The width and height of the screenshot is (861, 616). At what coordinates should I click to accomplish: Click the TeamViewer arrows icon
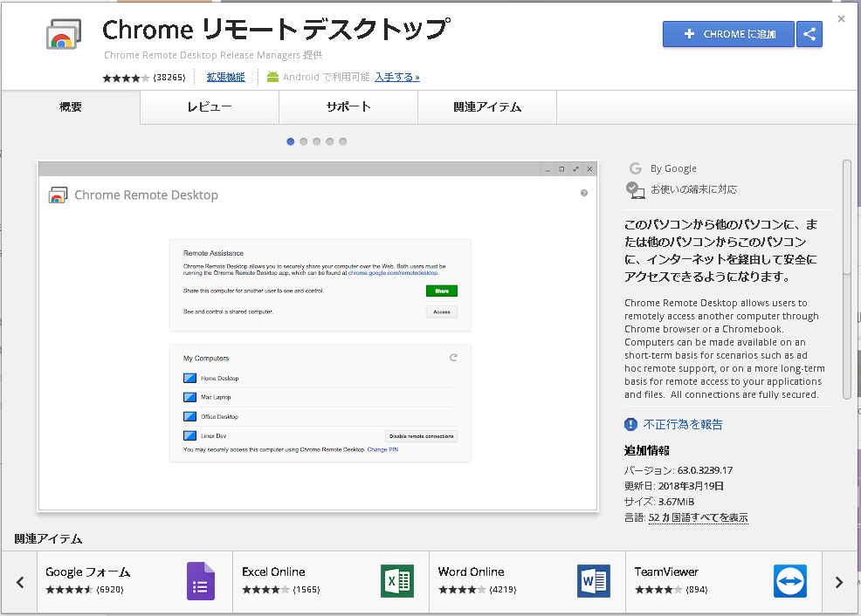[x=790, y=581]
